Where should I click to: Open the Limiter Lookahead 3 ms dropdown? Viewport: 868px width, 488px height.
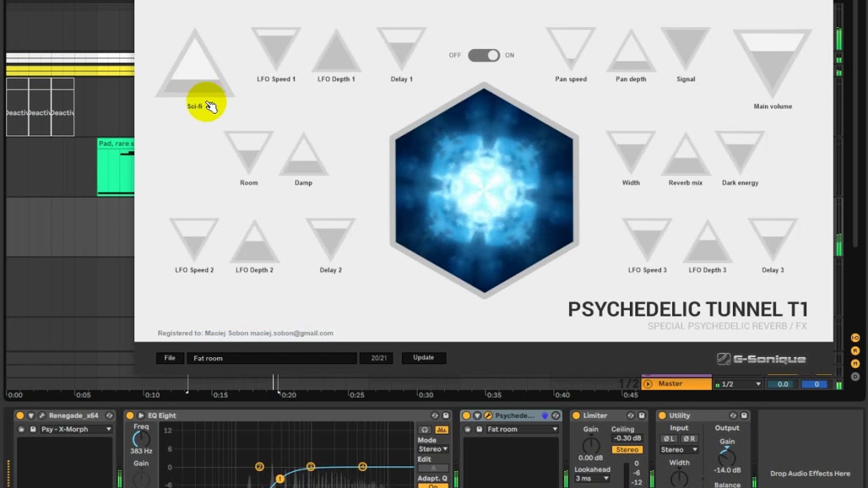(x=592, y=479)
